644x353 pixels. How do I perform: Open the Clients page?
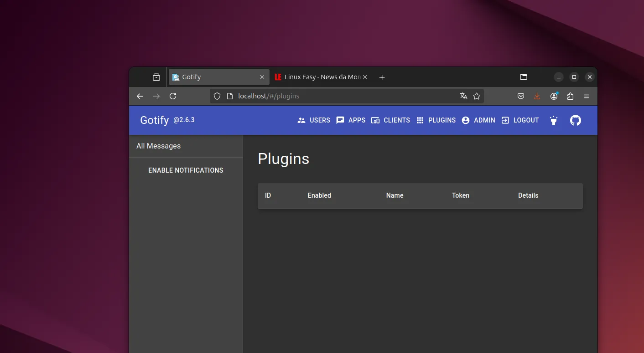(x=390, y=120)
